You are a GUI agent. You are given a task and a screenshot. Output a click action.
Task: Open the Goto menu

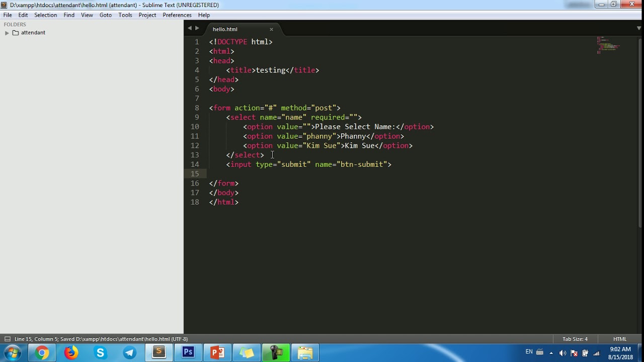pos(106,15)
